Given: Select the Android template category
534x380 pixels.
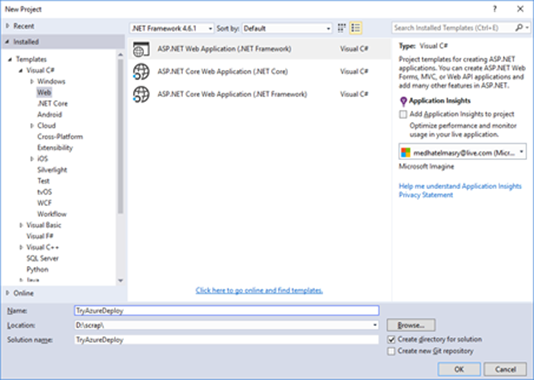Looking at the screenshot, I should tap(50, 114).
